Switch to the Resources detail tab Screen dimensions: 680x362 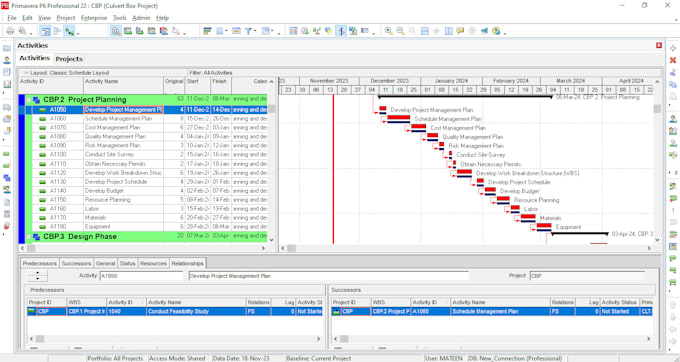coord(154,263)
